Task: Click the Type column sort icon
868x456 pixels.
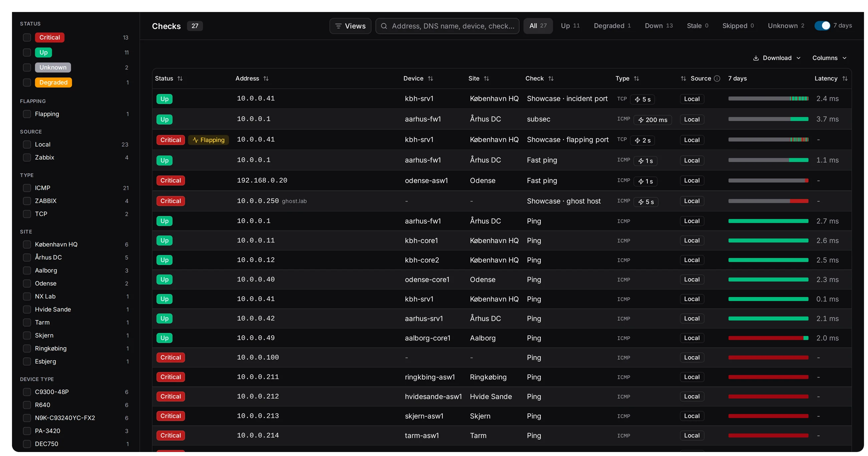Action: (x=636, y=78)
